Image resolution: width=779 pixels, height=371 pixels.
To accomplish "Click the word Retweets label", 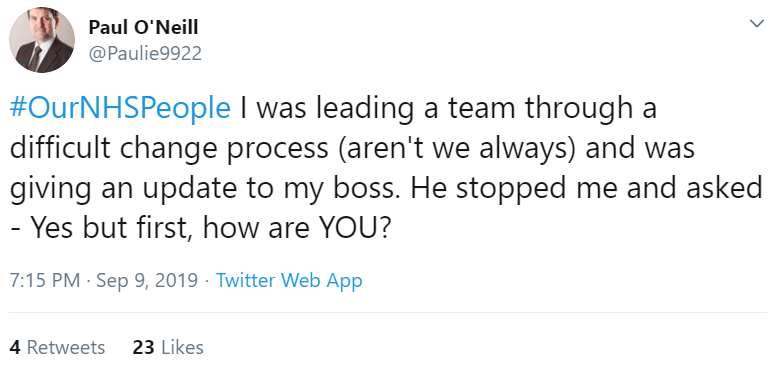I will [x=66, y=347].
